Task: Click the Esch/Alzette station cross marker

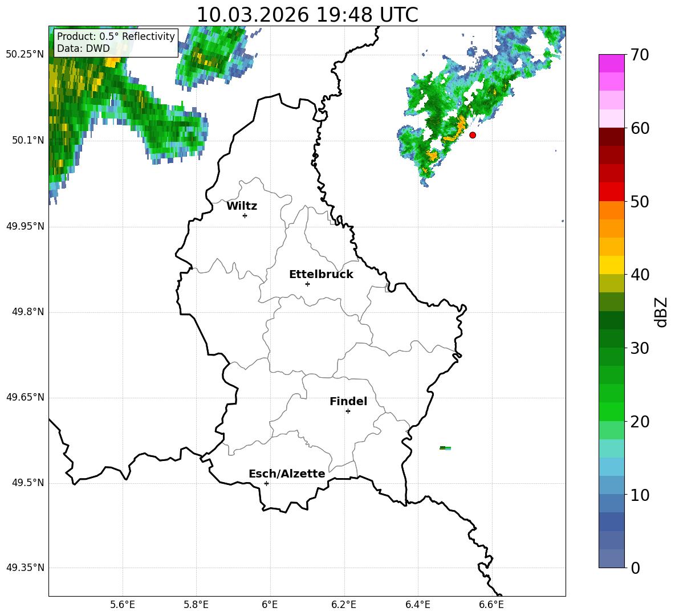Action: coord(266,483)
